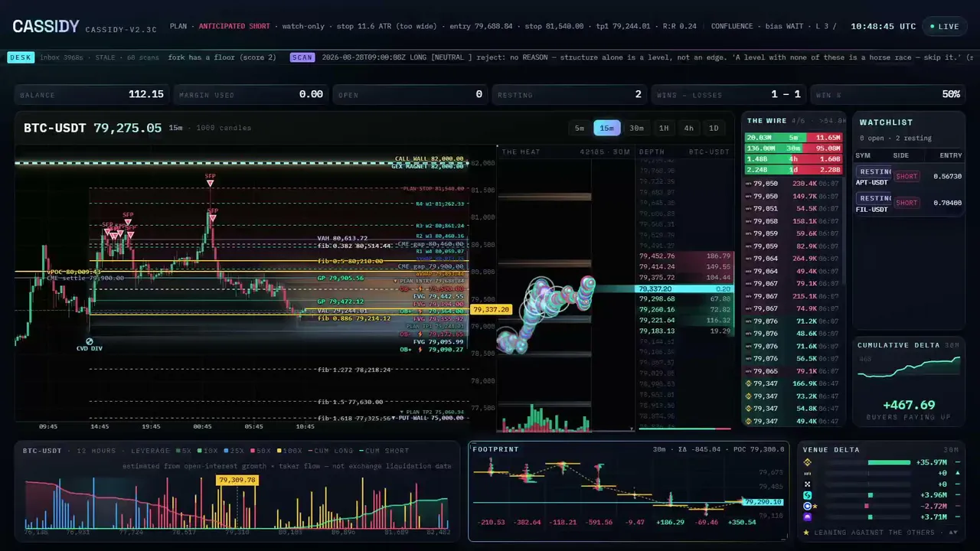
Task: Click the +467.69 cumulative delta value
Action: coord(909,405)
